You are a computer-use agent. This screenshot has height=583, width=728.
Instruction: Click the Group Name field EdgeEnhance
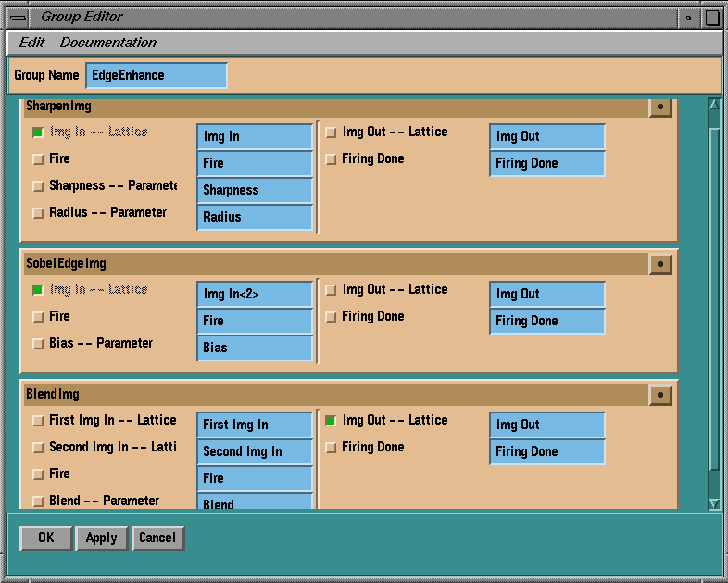[156, 75]
